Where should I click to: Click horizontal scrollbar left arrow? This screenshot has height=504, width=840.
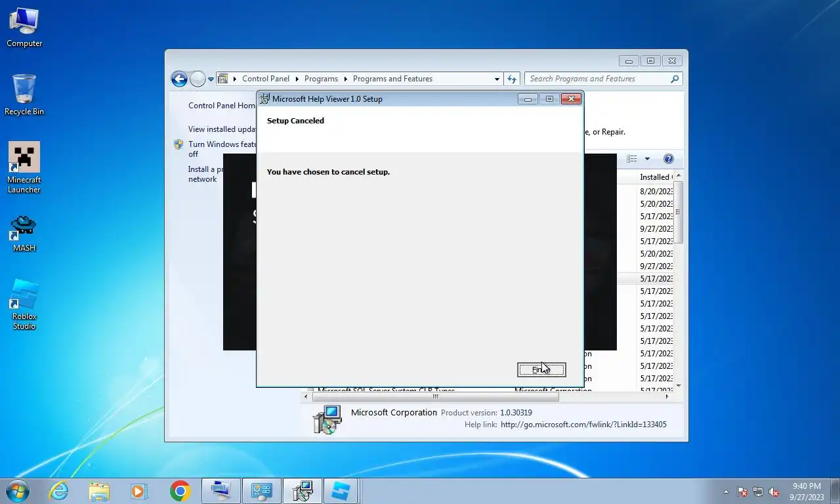tap(306, 396)
